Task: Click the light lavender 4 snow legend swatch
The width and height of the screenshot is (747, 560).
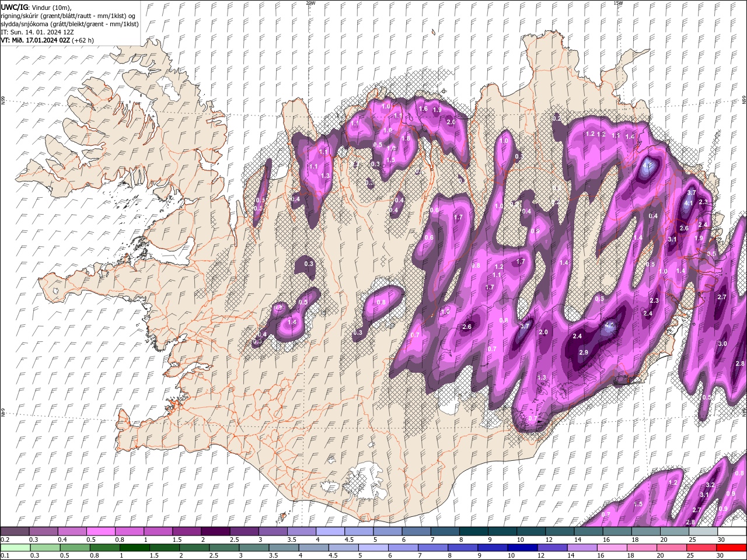Action: tap(330, 531)
